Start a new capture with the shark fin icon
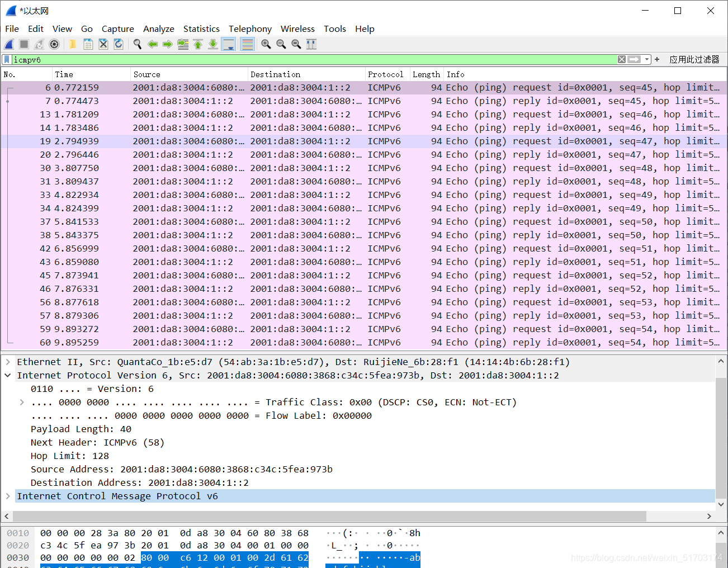This screenshot has width=728, height=568. [8, 44]
